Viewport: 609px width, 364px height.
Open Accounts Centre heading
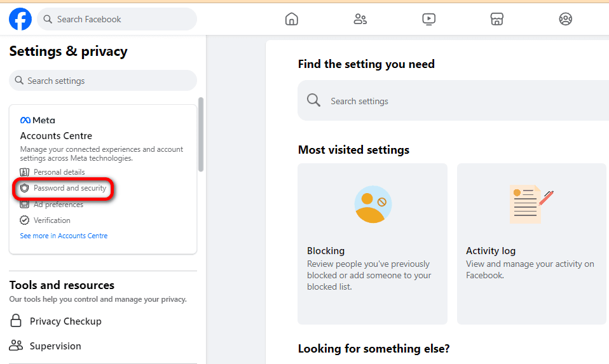tap(56, 136)
